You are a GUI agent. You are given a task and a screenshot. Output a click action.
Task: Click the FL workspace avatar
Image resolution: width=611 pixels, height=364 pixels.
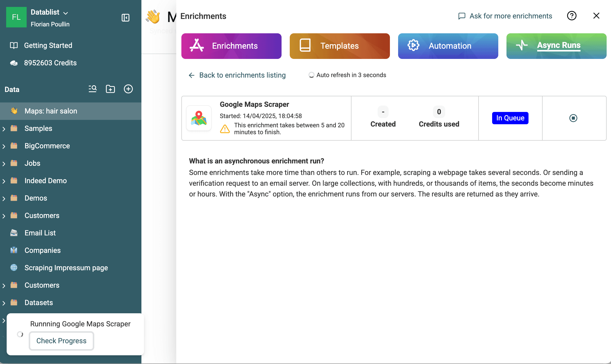point(16,17)
